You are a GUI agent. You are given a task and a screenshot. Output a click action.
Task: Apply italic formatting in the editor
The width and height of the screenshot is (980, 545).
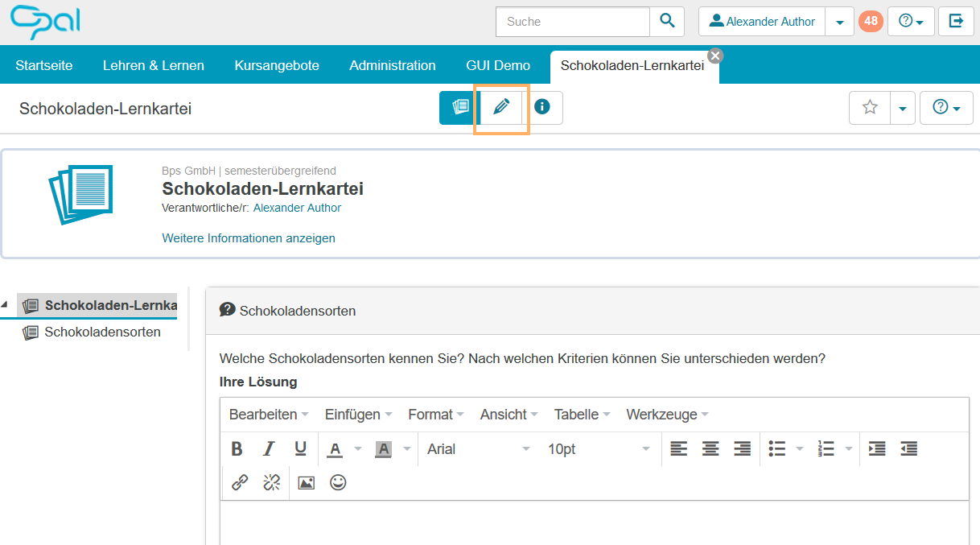pyautogui.click(x=268, y=448)
